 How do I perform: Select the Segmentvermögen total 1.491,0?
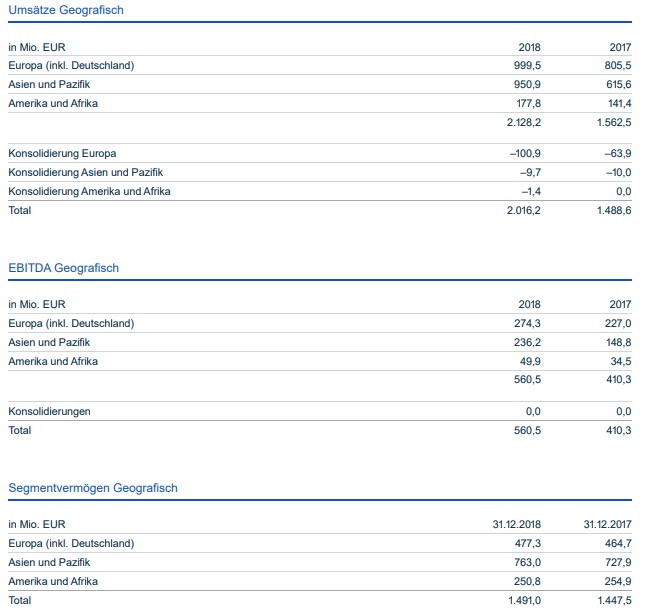(523, 600)
